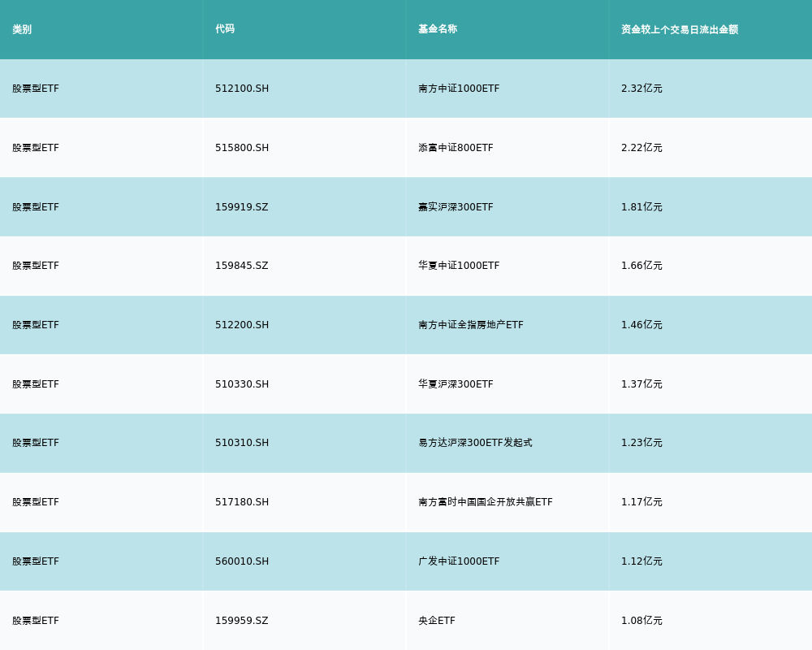Viewport: 812px width, 650px height.
Task: Select code 159959.SZ
Action: pos(242,621)
